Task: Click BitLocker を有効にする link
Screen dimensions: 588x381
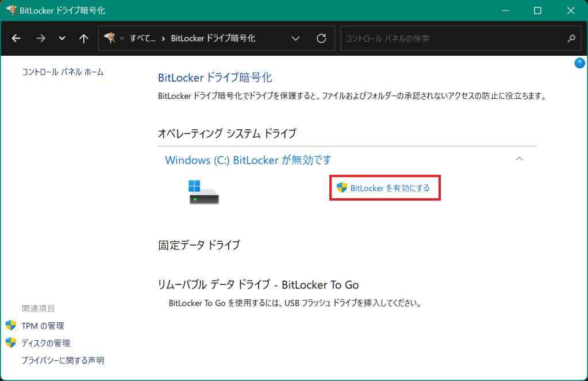Action: tap(390, 188)
